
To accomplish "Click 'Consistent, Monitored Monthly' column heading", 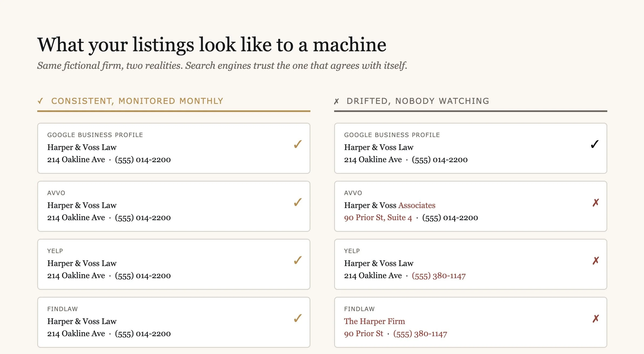I will coord(137,101).
